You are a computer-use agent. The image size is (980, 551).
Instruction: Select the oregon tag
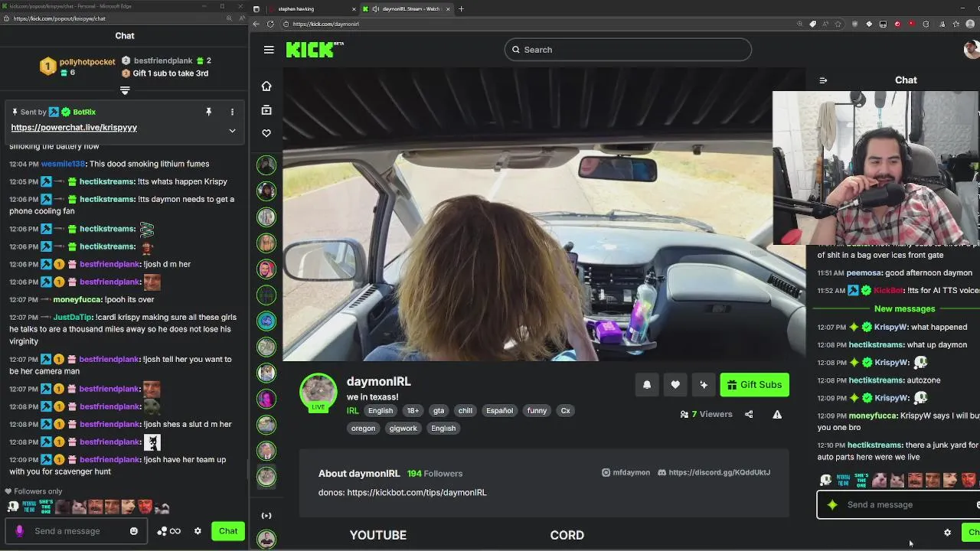pos(363,429)
